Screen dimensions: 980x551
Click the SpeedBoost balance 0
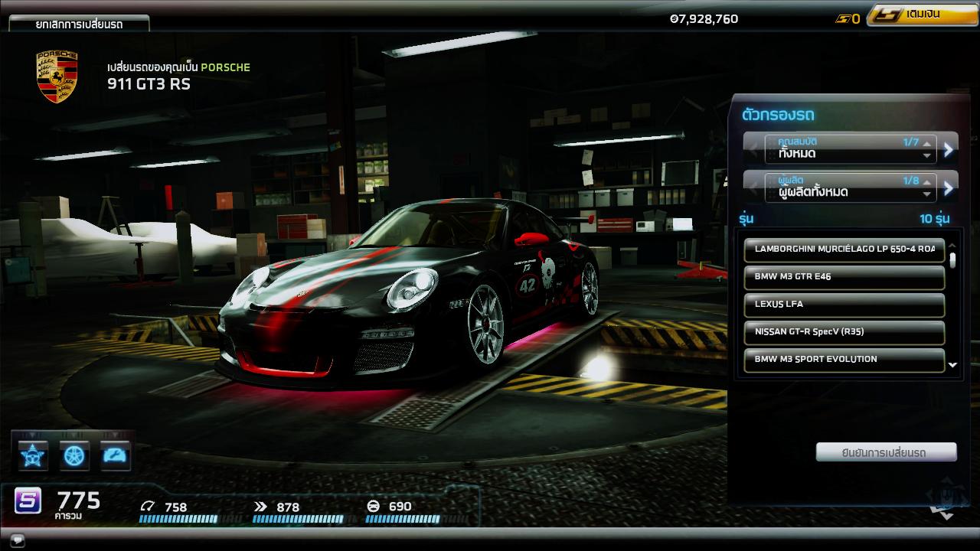click(x=856, y=19)
